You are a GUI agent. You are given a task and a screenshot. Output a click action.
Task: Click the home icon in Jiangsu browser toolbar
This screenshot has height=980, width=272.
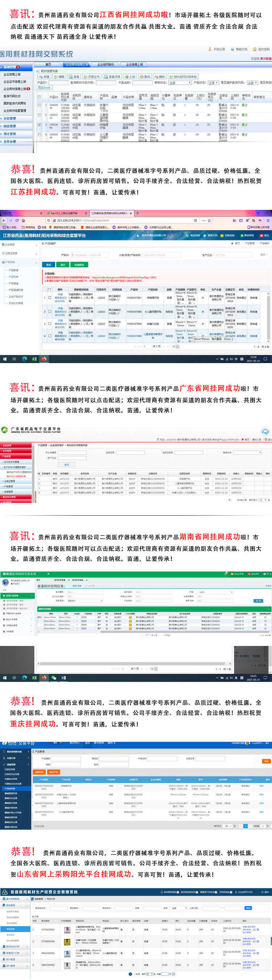click(23, 220)
